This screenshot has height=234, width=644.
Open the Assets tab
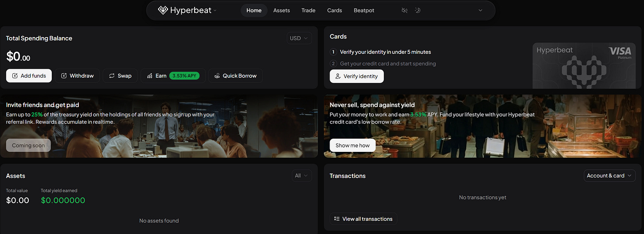(282, 10)
